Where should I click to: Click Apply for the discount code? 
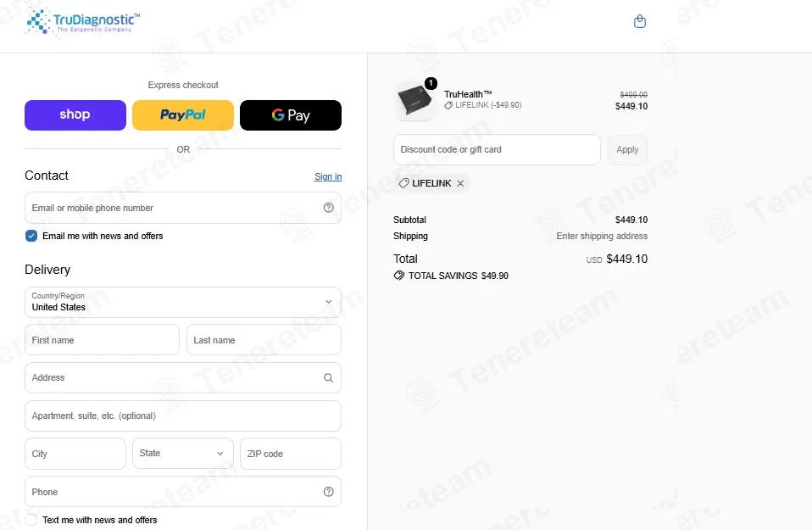click(627, 150)
